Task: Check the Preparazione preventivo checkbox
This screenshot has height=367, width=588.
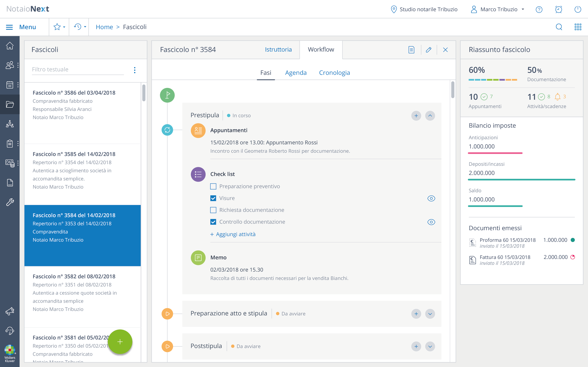Action: click(213, 186)
